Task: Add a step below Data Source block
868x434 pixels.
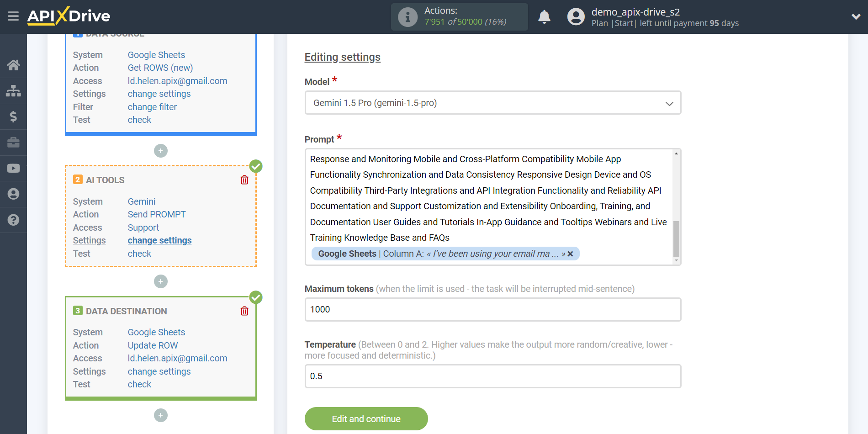Action: click(161, 151)
